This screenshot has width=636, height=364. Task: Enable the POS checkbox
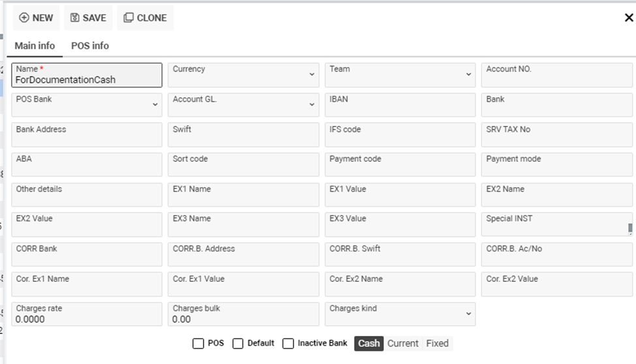coord(198,344)
